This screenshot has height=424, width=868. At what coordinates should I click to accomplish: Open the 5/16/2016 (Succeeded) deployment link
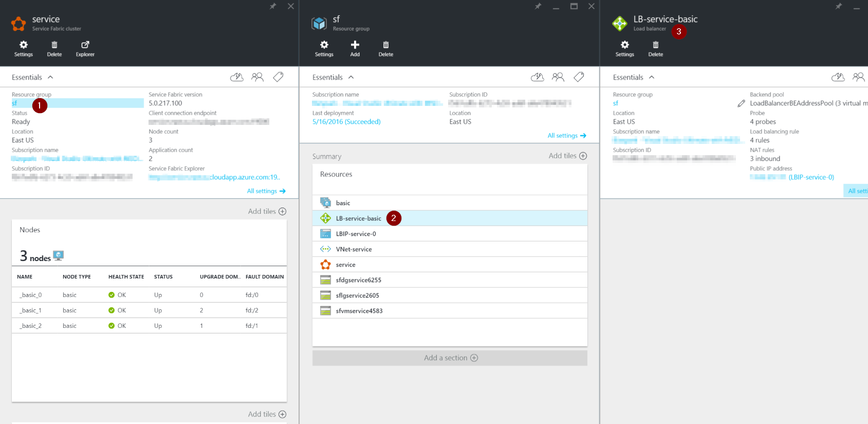346,122
